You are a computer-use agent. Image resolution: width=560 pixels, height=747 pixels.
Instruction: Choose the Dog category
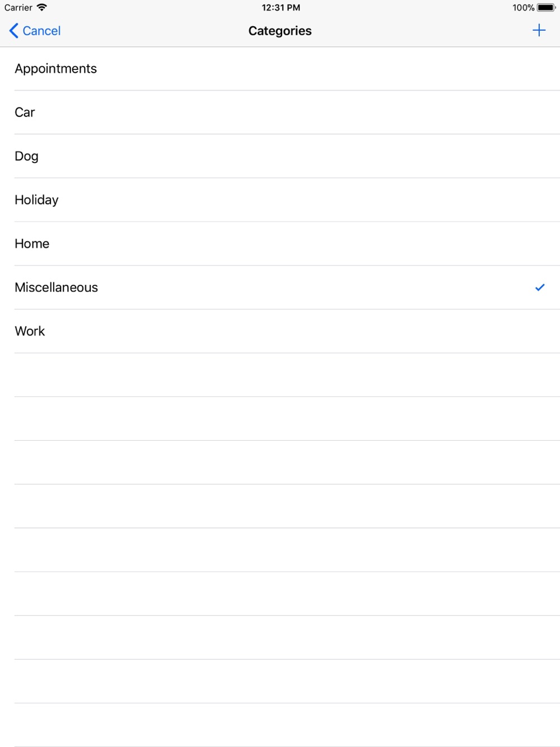point(280,156)
